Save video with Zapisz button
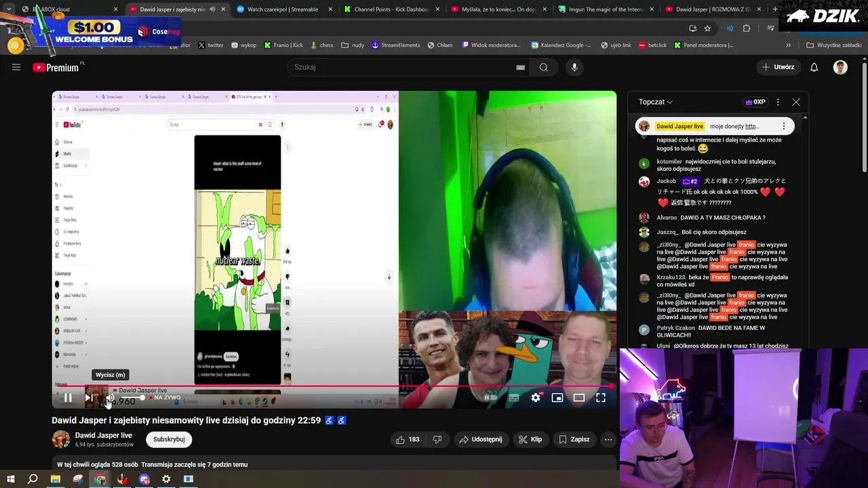Screen dimensions: 868x488 click(x=574, y=439)
